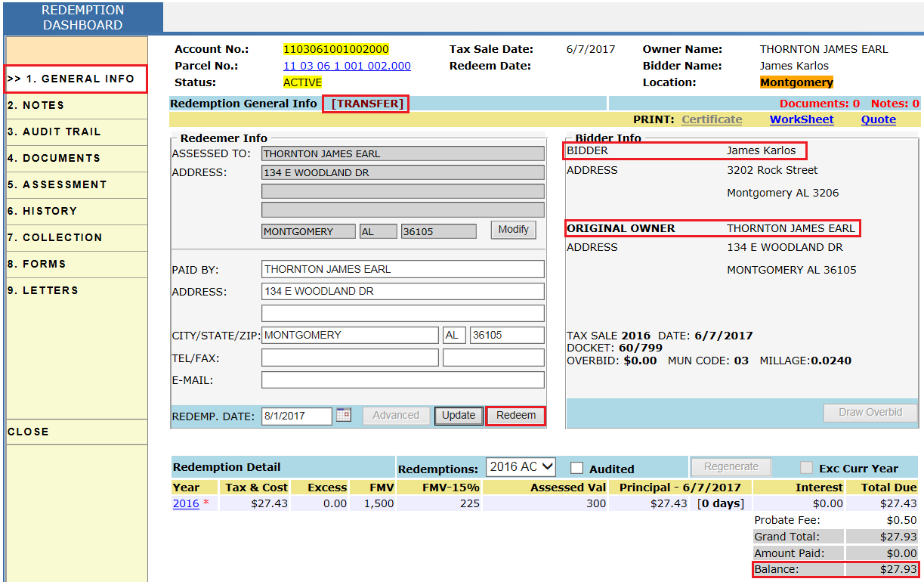The width and height of the screenshot is (924, 582).
Task: Open the parcel number link
Action: (x=347, y=66)
